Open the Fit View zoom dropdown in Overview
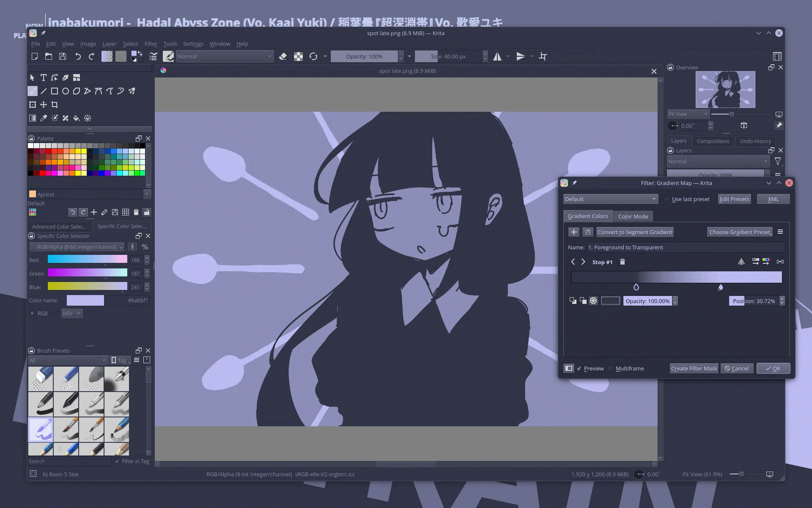The image size is (812, 508). (688, 114)
